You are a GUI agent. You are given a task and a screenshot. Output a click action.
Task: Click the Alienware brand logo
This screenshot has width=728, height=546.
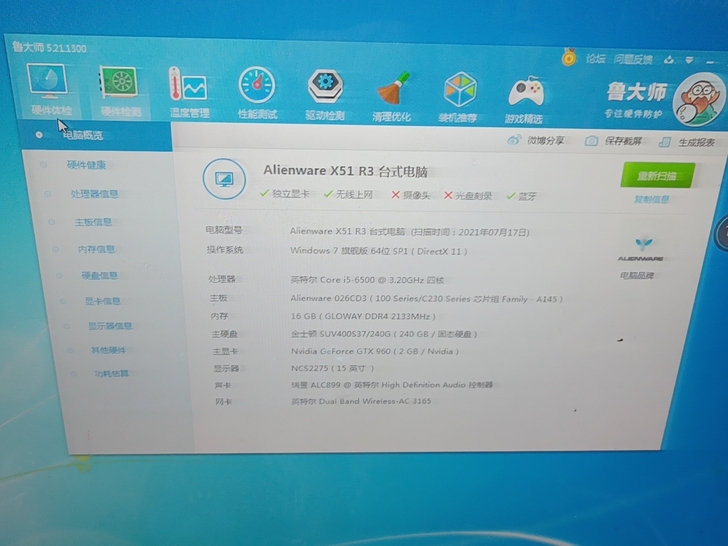[641, 249]
